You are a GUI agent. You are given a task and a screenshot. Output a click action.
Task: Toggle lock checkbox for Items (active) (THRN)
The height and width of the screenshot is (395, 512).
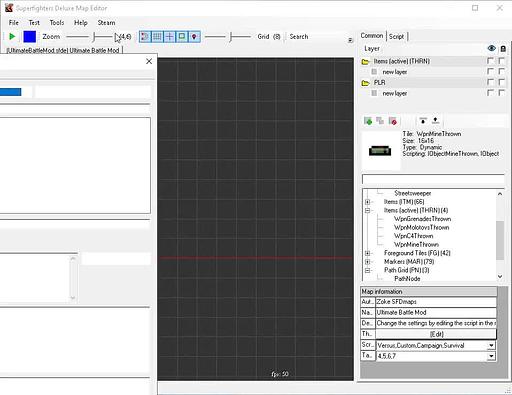501,61
